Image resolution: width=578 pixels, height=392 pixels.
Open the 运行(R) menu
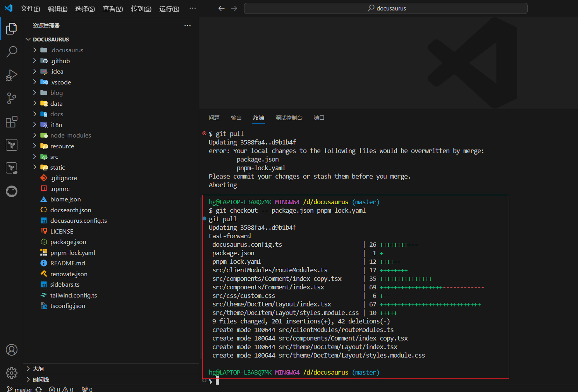tap(169, 9)
